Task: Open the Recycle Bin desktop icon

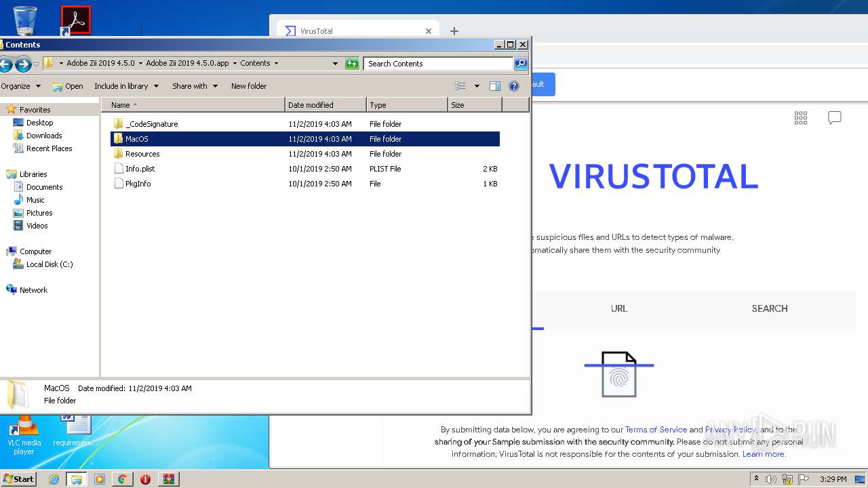Action: point(25,20)
